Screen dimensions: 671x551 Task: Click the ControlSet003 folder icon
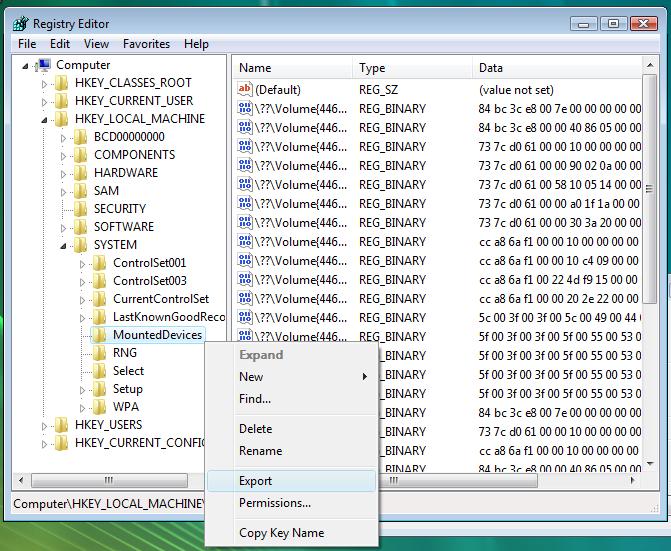99,281
